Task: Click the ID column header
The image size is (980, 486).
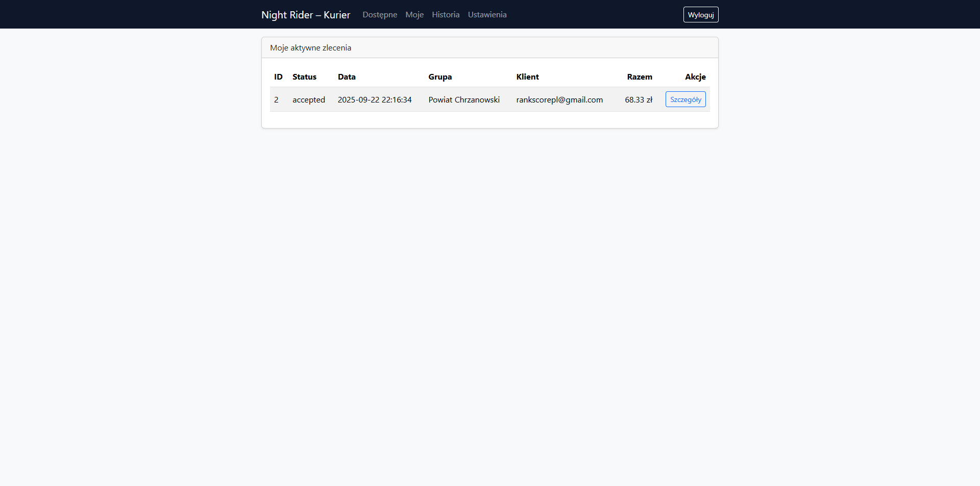Action: [x=278, y=77]
